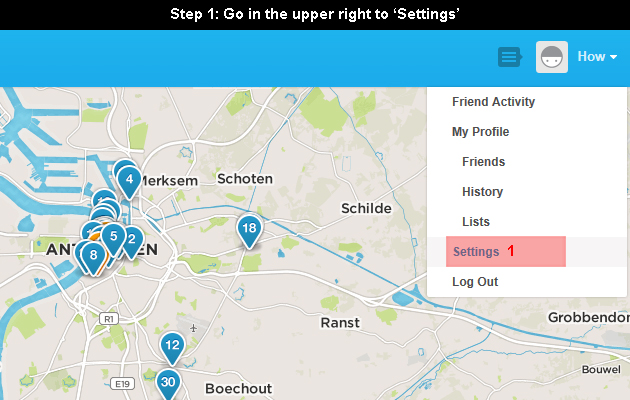Select map pin number 5
This screenshot has height=400, width=630.
point(114,240)
